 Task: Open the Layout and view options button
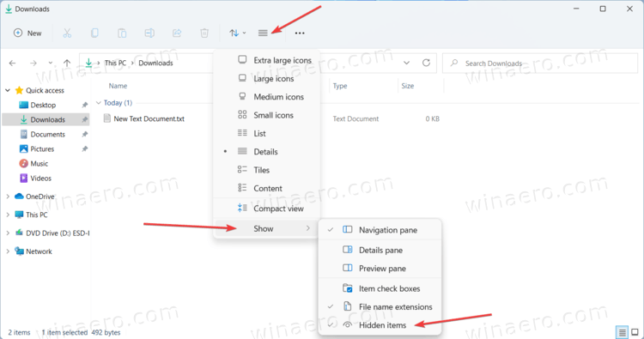(x=263, y=33)
